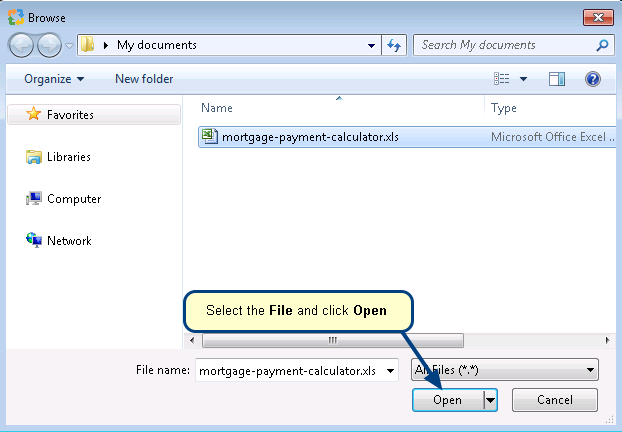Click the Excel icon of mortgage-payment-calculator.xls
This screenshot has width=622, height=432.
(209, 137)
